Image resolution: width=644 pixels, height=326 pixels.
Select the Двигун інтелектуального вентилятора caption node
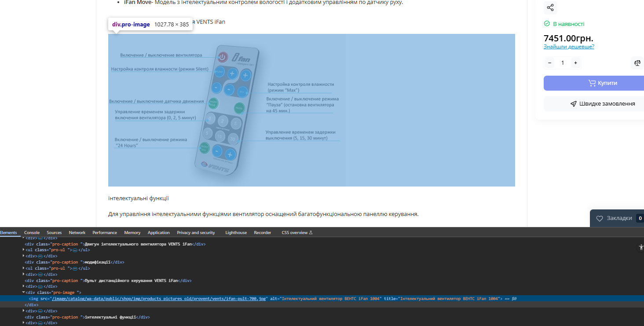coord(115,244)
